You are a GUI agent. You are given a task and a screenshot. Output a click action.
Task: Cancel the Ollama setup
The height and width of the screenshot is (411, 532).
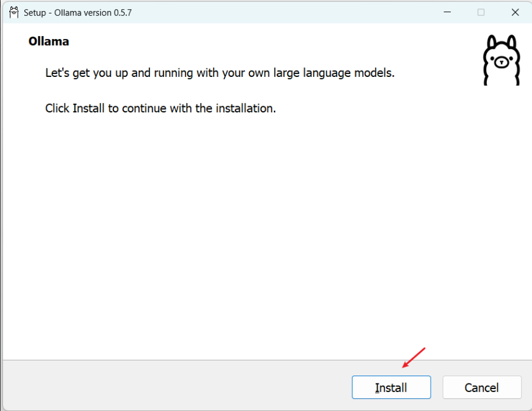pos(482,387)
